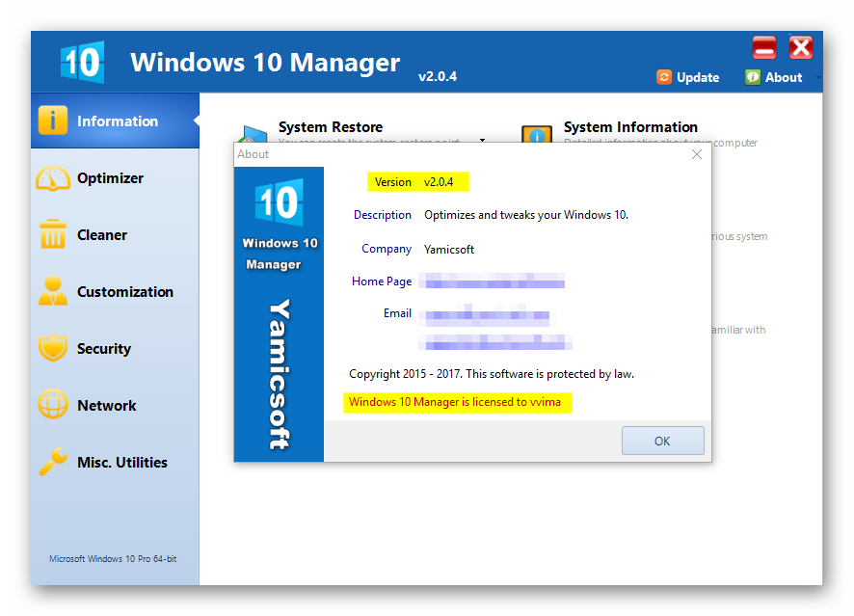The image size is (854, 616).
Task: Select the Optimizer gauge icon
Action: 53,178
